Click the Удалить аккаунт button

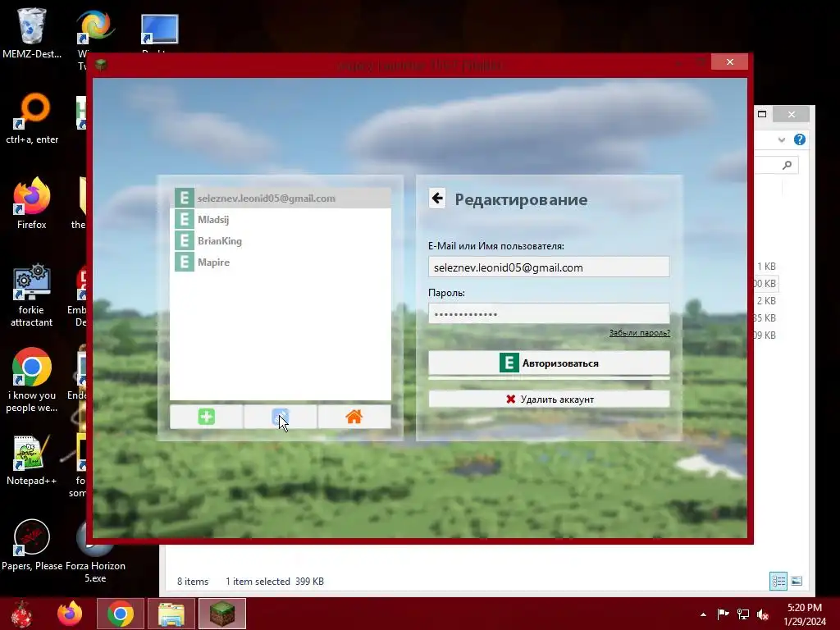(x=549, y=399)
